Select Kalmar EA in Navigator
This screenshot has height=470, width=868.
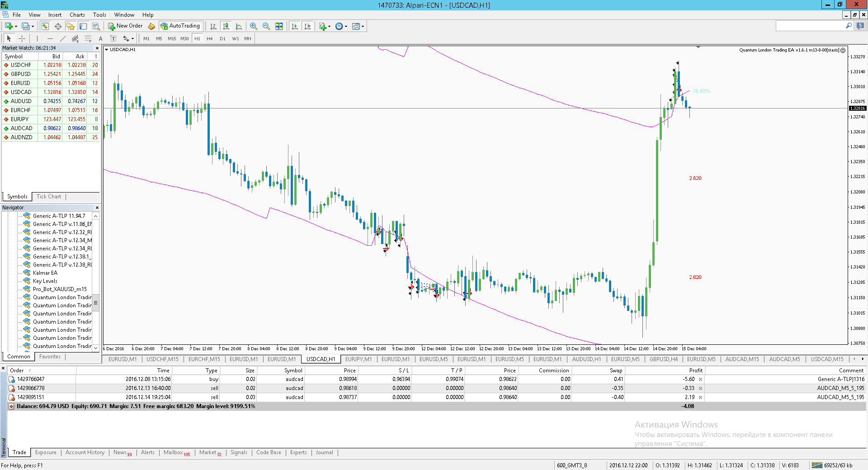pos(45,273)
